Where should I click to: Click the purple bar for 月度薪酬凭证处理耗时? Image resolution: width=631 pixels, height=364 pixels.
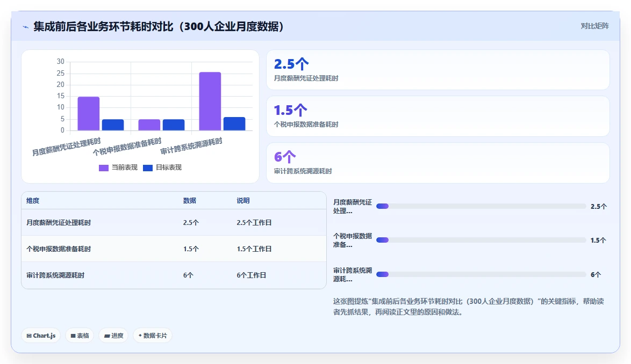[89, 113]
